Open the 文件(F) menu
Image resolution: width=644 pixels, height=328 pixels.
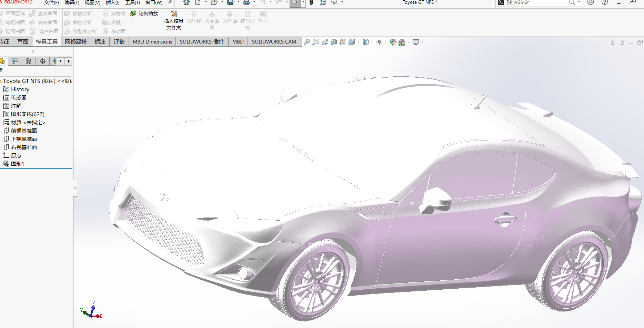click(x=51, y=2)
